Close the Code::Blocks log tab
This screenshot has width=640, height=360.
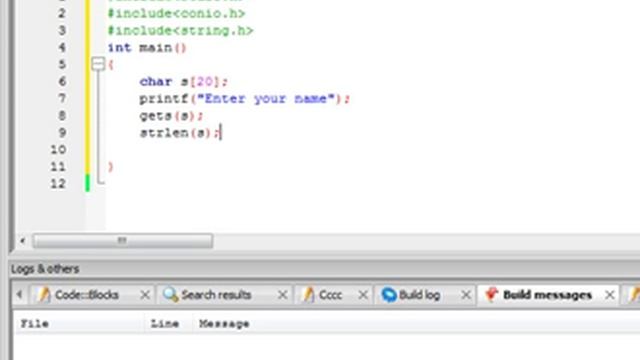click(x=144, y=295)
